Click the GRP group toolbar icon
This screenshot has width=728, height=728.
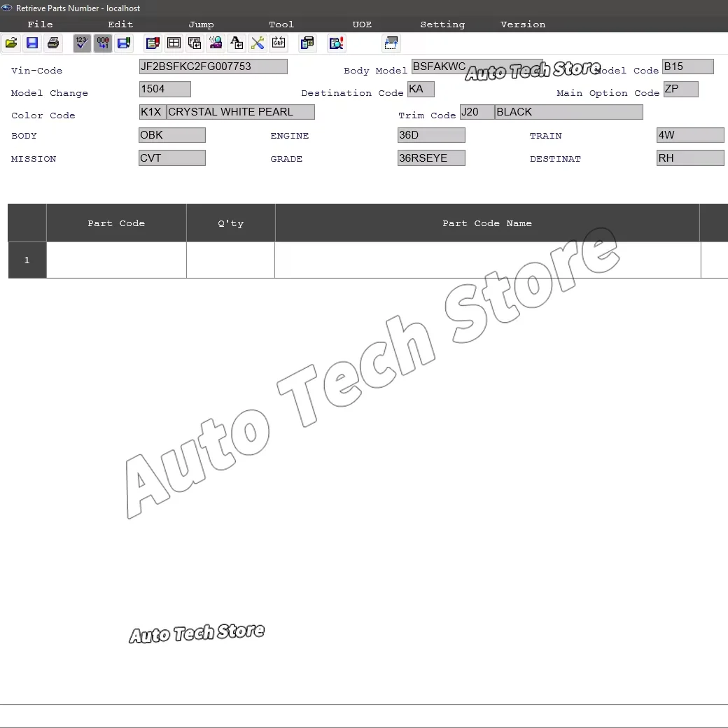pyautogui.click(x=279, y=43)
